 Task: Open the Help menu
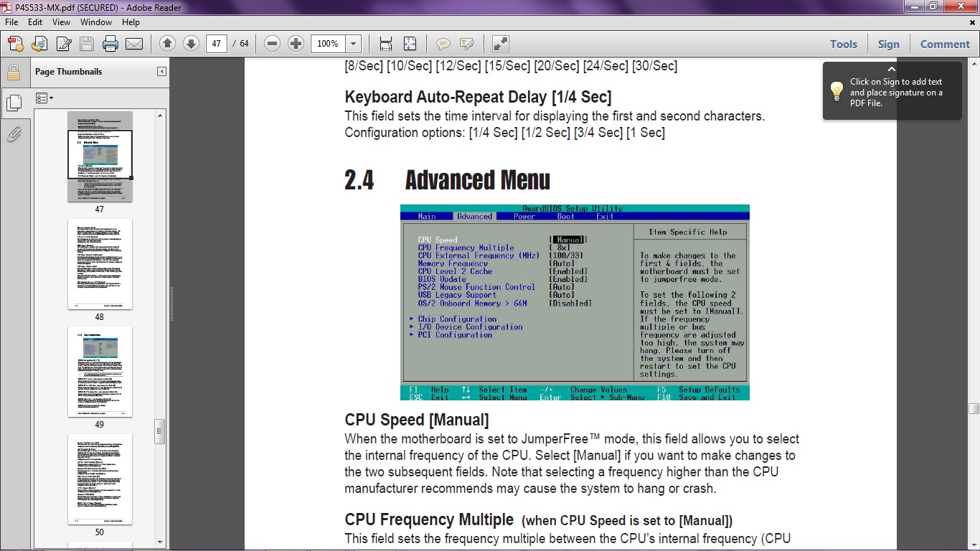(x=131, y=22)
